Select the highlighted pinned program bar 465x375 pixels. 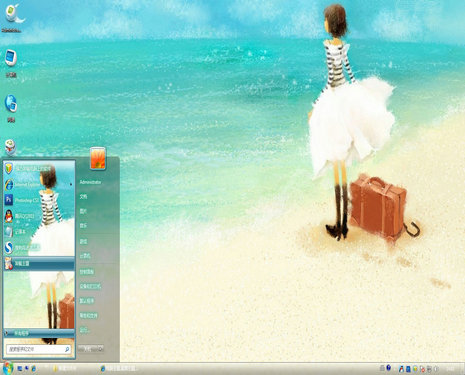(39, 263)
